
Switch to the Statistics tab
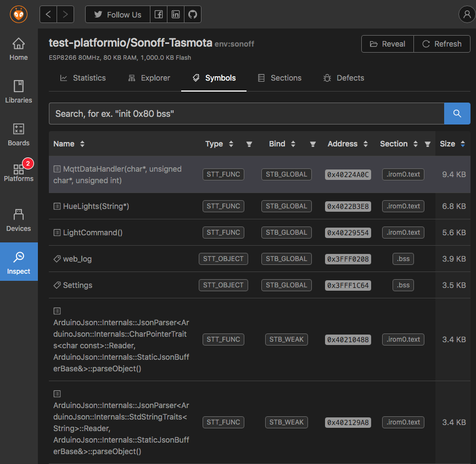[x=83, y=78]
